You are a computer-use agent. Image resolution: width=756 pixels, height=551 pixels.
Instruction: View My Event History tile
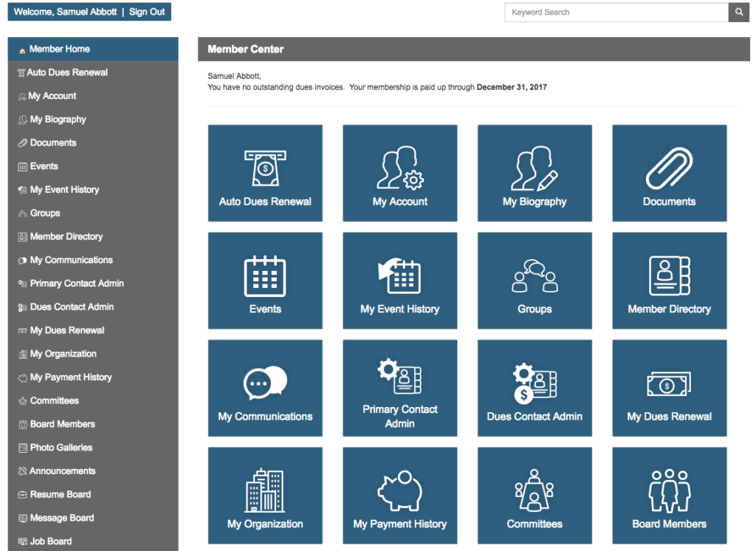[x=399, y=281]
